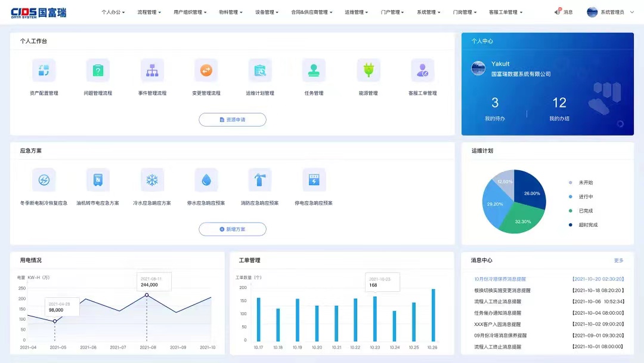
Task: Click the 国富瑞数据系统有限公司 company text
Action: coord(521,74)
